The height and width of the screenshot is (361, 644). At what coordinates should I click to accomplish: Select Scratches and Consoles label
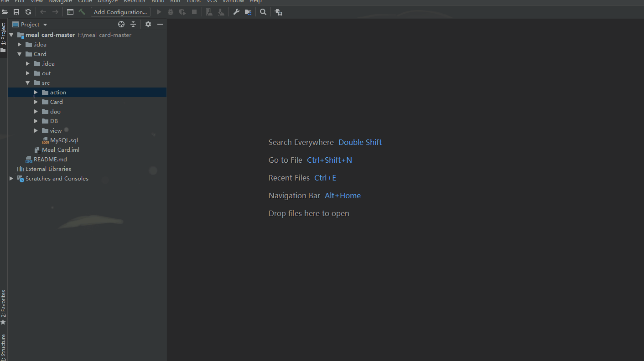[57, 179]
